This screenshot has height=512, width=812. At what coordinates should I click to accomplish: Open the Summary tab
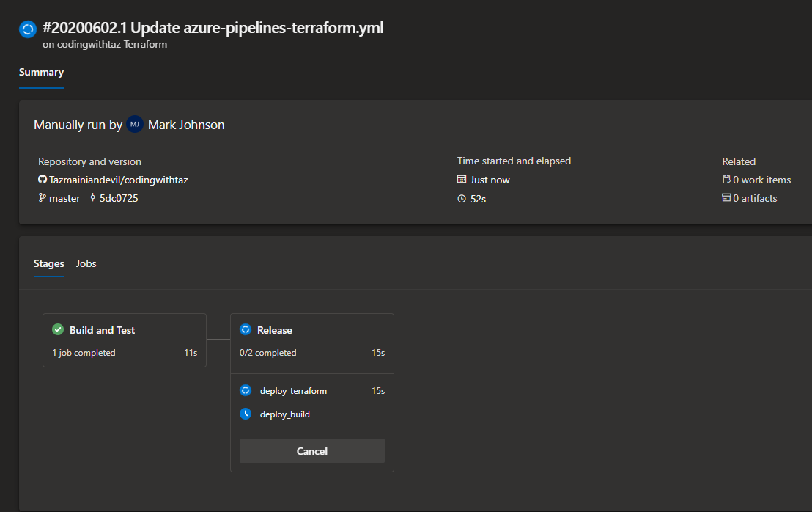[x=41, y=73]
